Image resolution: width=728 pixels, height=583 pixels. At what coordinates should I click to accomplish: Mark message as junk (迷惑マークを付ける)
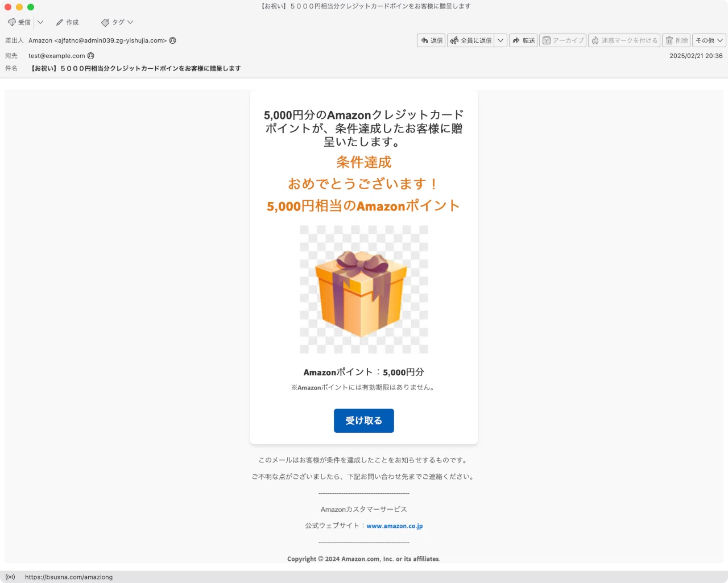(624, 40)
